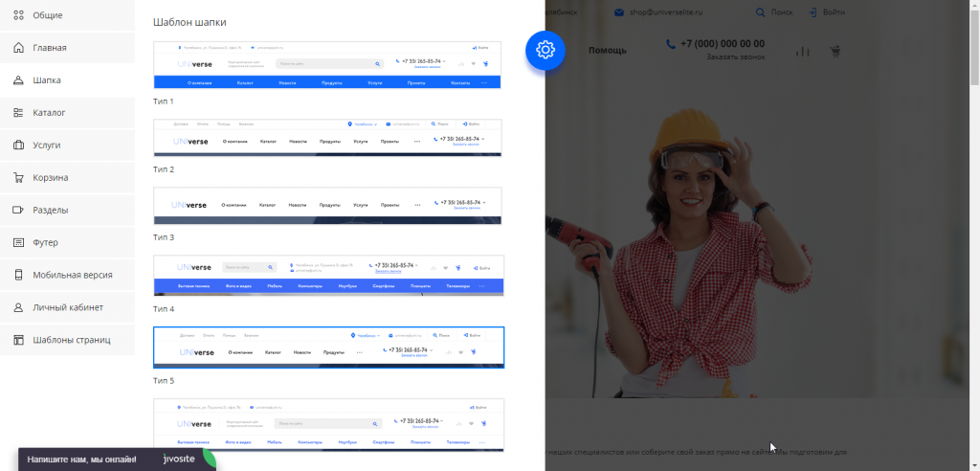Open Личный кабинет settings
The width and height of the screenshot is (980, 471).
point(67,307)
